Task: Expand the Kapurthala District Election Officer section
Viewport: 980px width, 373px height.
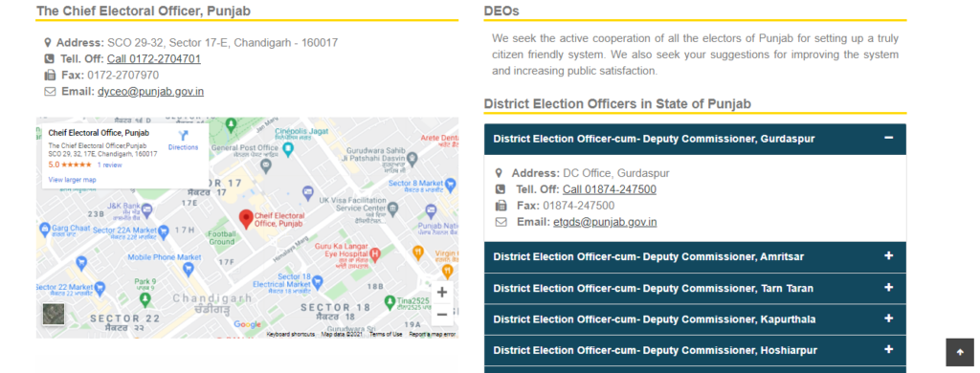Action: click(x=695, y=319)
